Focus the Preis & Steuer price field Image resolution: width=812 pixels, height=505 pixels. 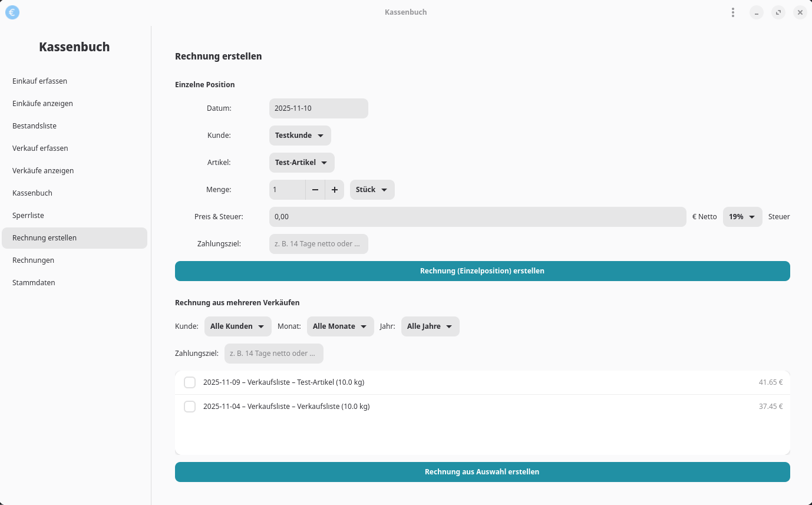477,217
